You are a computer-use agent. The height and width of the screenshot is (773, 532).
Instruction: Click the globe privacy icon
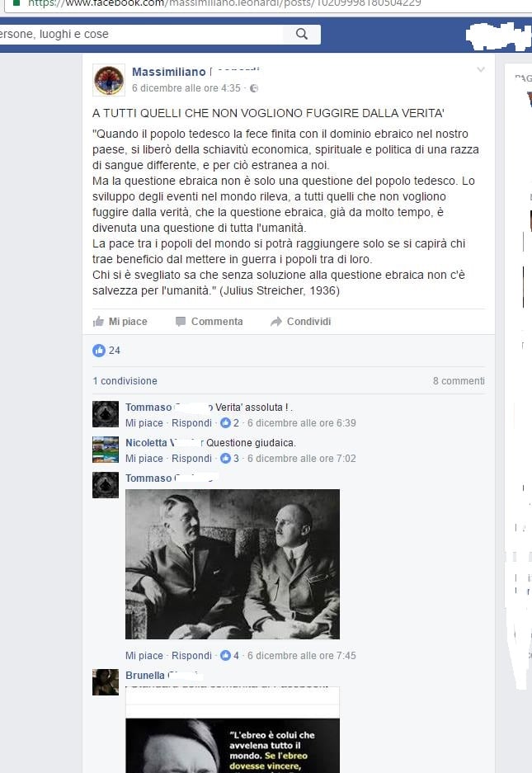click(x=254, y=88)
